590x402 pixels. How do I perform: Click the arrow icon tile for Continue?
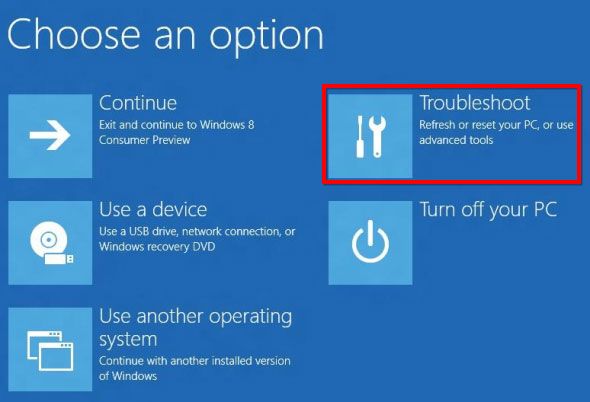[50, 136]
